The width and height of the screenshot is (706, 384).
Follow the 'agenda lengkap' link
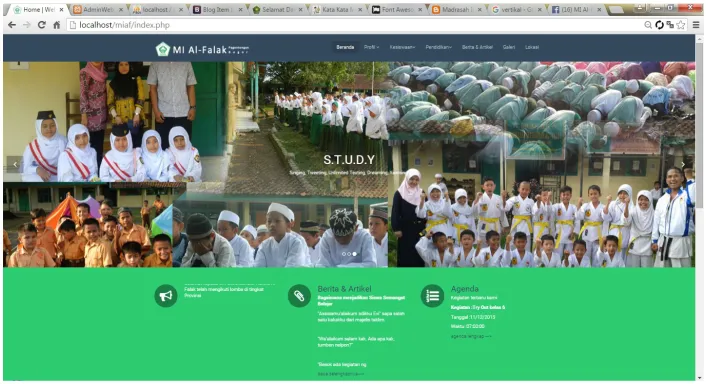(471, 336)
